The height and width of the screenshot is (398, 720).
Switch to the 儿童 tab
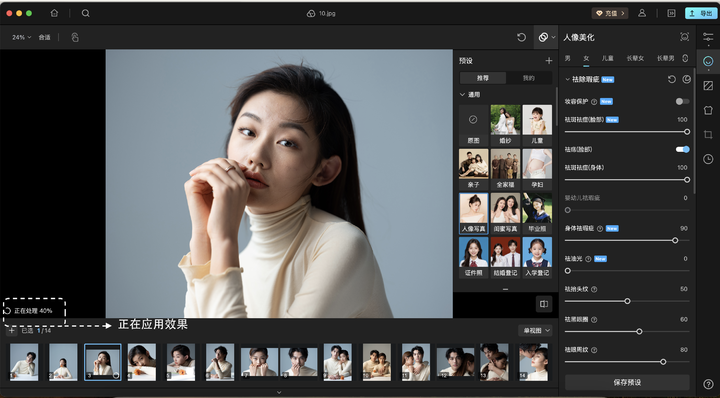point(608,58)
